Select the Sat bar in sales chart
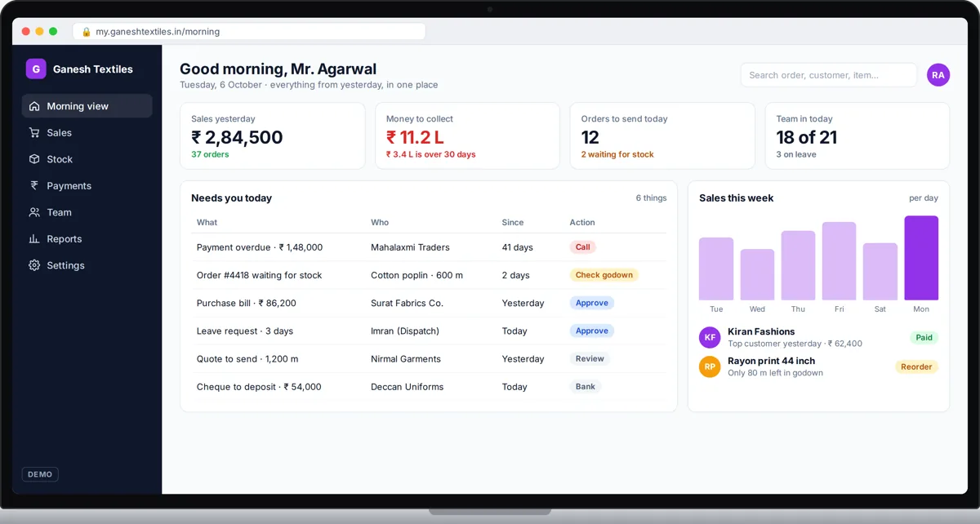Screen dimensions: 980x524 (880, 272)
